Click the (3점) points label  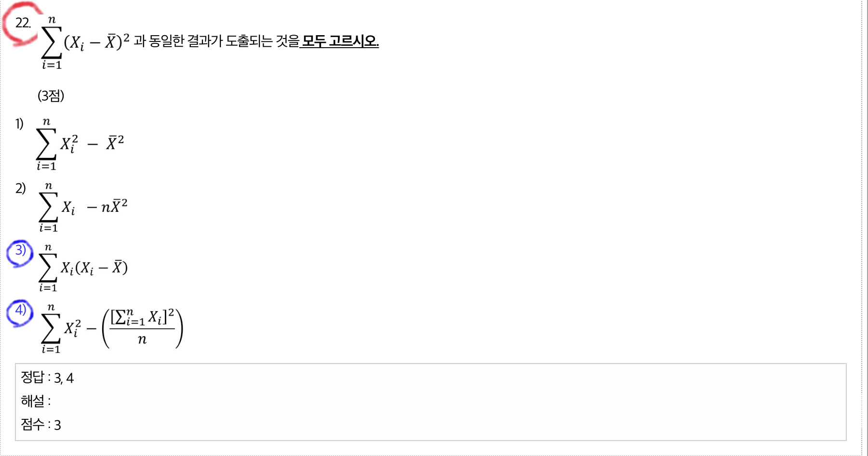(x=51, y=96)
